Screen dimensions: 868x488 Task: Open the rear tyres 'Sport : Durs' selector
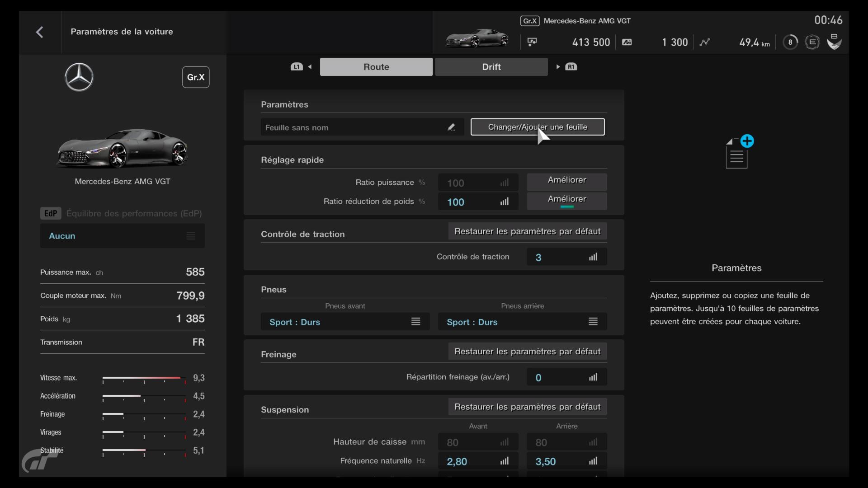point(522,322)
